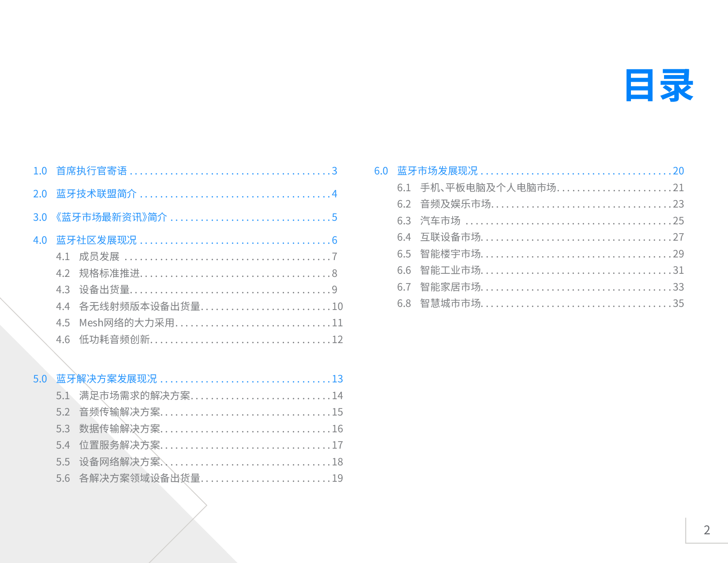Go to entry 5.4 位置服务解决方案
This screenshot has height=563, width=728.
click(199, 445)
